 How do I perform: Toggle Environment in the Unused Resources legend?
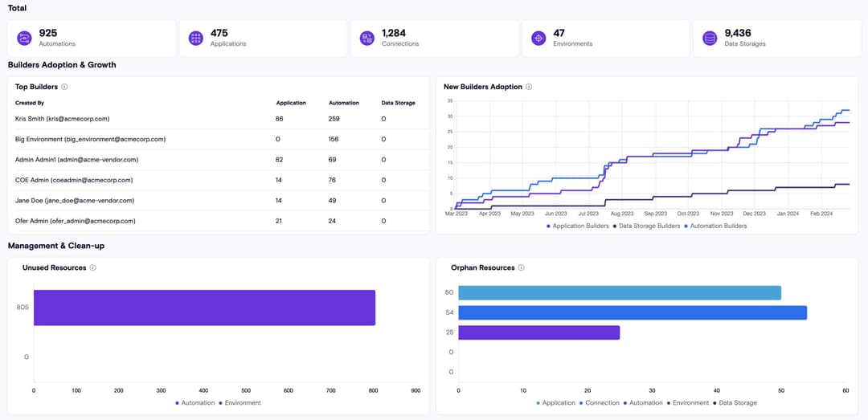point(241,403)
